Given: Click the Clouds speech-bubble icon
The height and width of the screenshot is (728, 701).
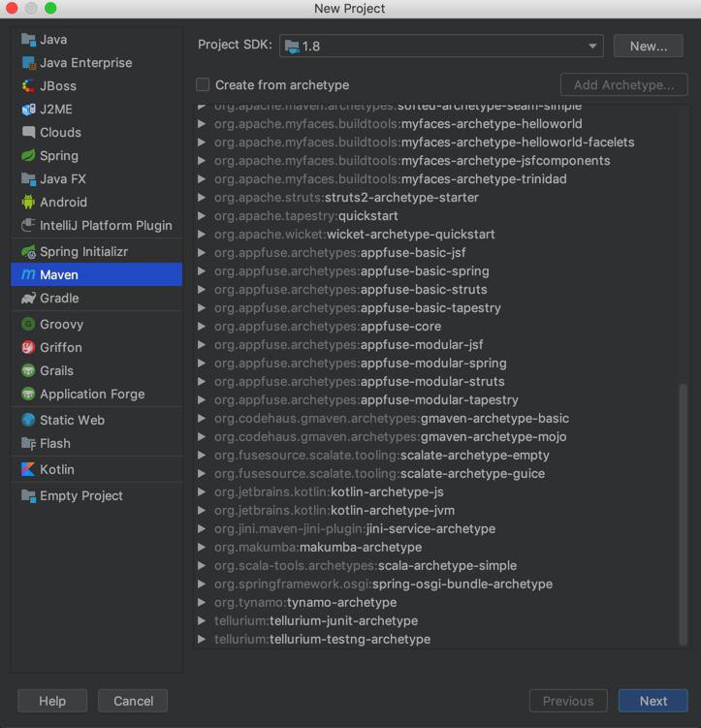Looking at the screenshot, I should pyautogui.click(x=28, y=133).
